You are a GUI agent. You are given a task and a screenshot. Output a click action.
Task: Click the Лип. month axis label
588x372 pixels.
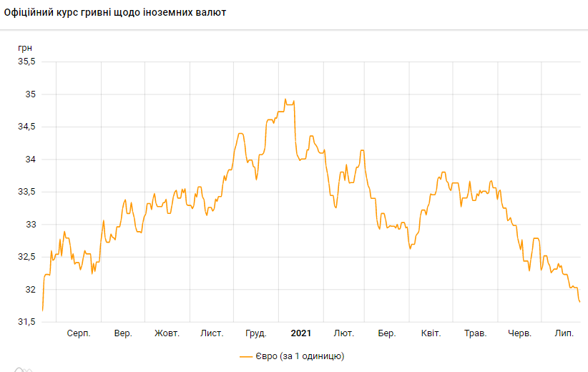coord(564,333)
